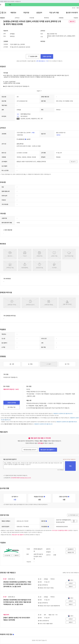Open the 근무조건 tab
The image size is (79, 644).
[17, 18]
